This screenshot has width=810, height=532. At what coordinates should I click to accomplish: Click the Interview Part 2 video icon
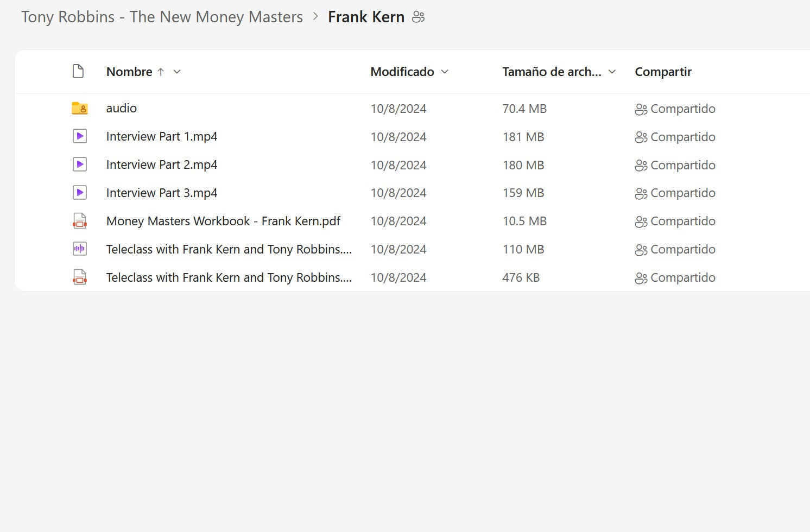pos(80,164)
